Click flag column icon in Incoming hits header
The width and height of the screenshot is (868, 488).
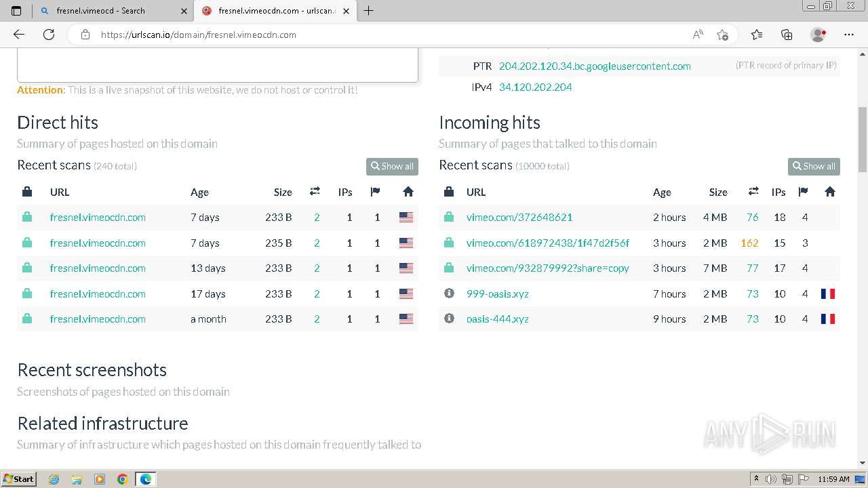pos(804,192)
